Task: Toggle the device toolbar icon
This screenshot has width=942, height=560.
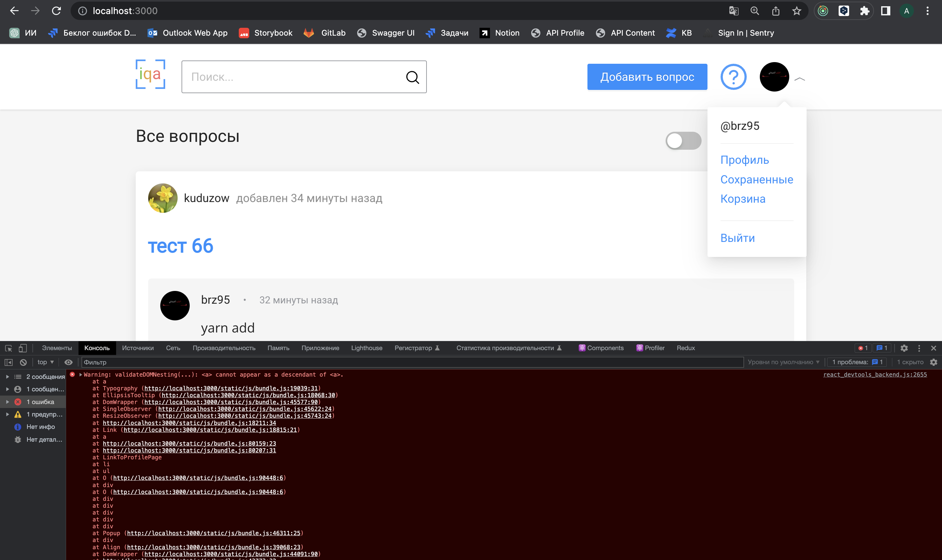Action: (x=23, y=348)
